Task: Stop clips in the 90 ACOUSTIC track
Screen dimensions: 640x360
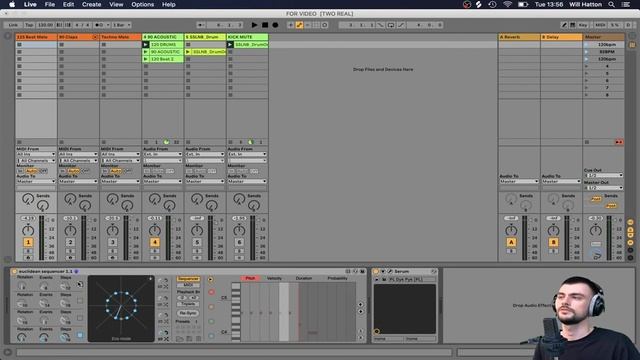Action: (x=146, y=142)
